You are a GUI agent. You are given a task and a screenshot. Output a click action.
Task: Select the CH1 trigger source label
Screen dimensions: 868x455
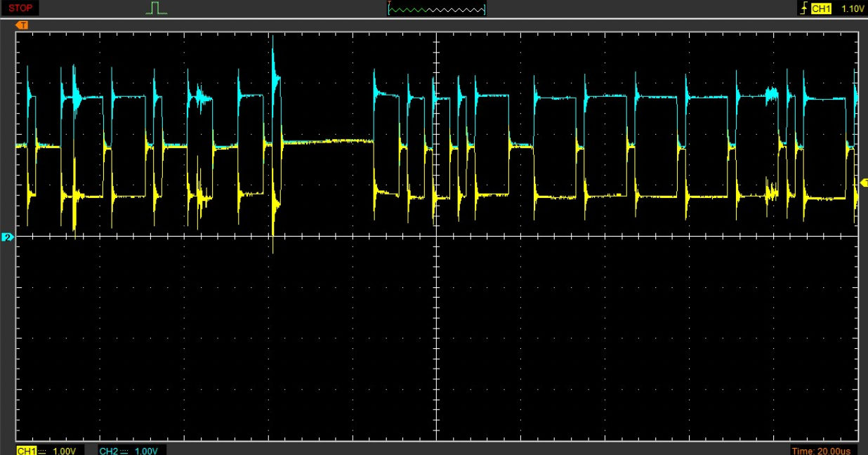coord(821,8)
